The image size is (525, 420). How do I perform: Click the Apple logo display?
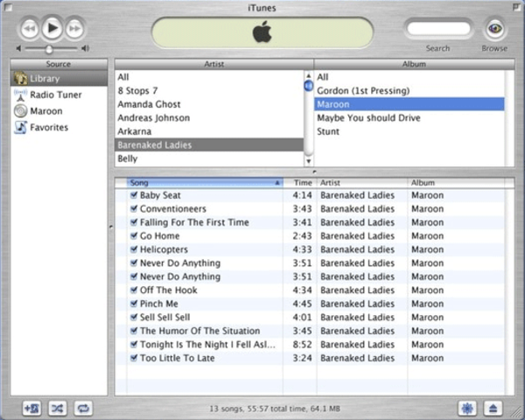[x=262, y=32]
